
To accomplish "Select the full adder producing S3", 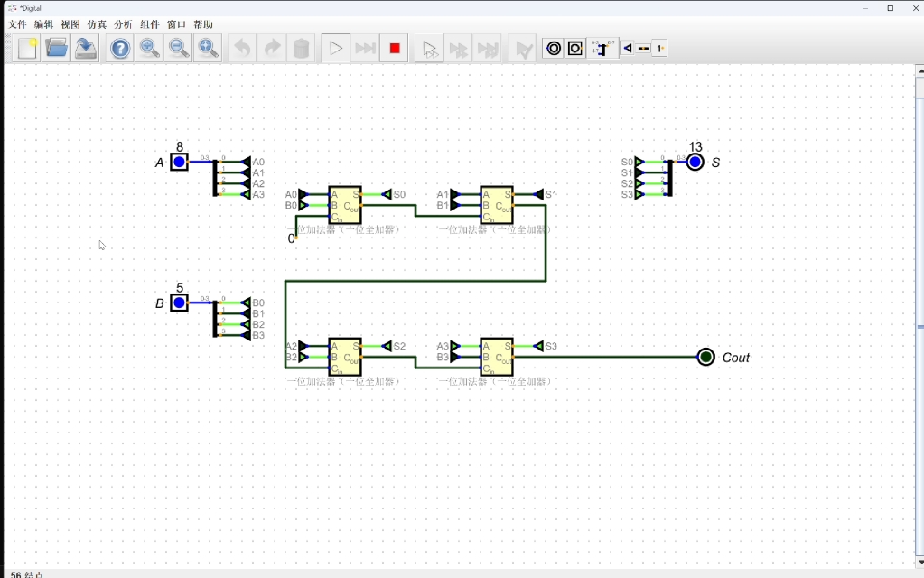I will (x=497, y=357).
